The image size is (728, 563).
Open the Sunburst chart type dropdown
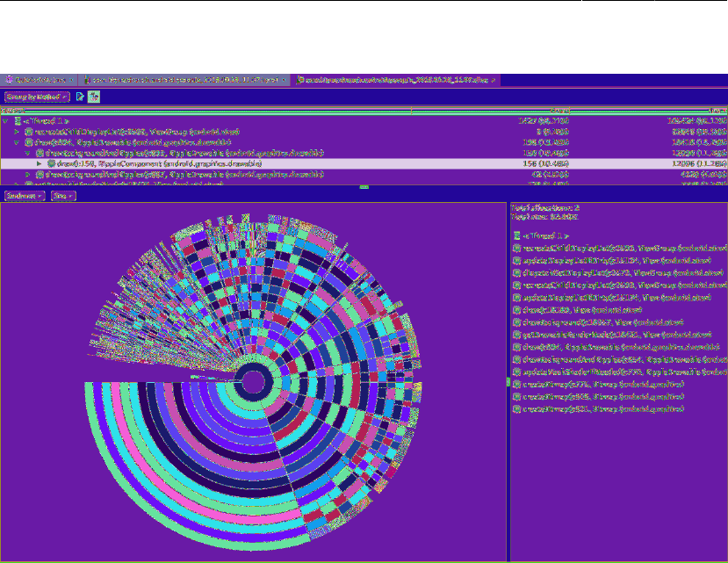(x=25, y=196)
